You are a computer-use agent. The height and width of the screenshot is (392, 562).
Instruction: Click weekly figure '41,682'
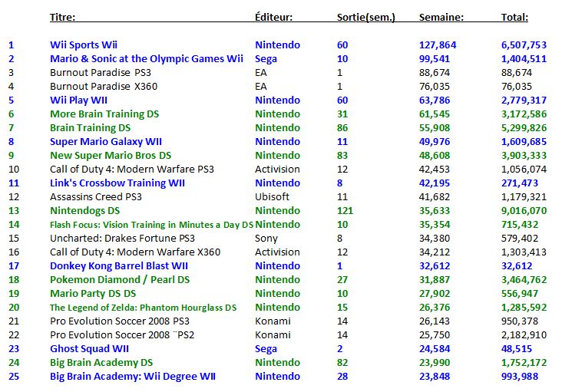click(x=435, y=197)
